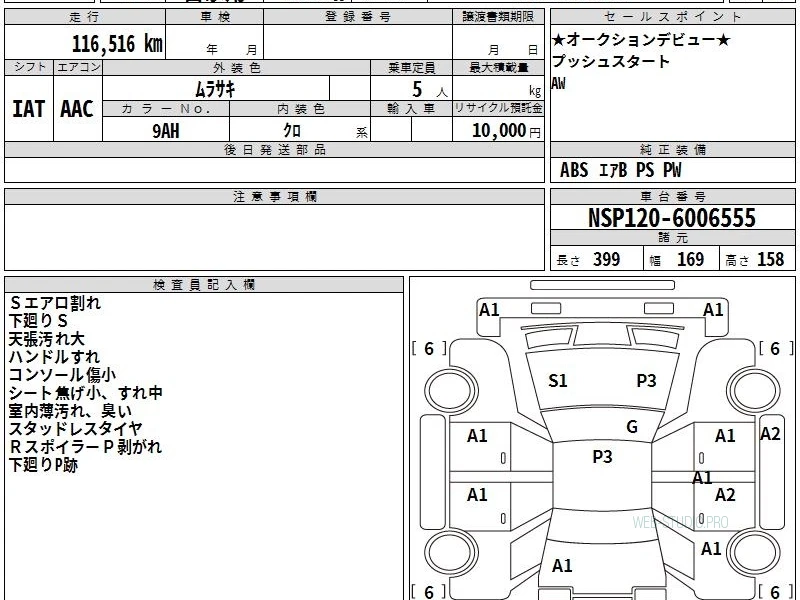This screenshot has width=800, height=600.
Task: Select the 車台番号 header
Action: pos(672,196)
